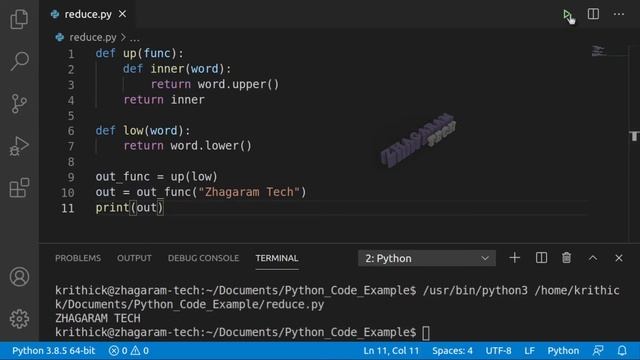
Task: Click line number 11 in the gutter
Action: (67, 208)
